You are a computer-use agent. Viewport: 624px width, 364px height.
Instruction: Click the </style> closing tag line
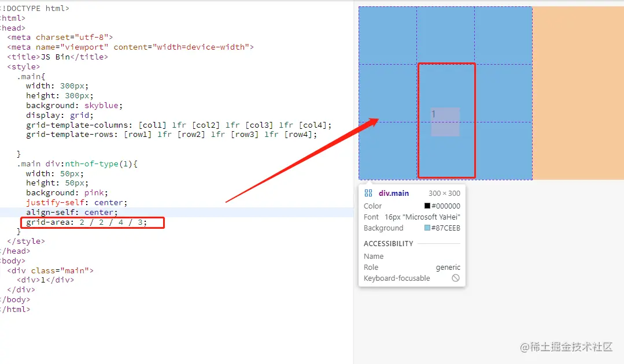click(x=26, y=241)
